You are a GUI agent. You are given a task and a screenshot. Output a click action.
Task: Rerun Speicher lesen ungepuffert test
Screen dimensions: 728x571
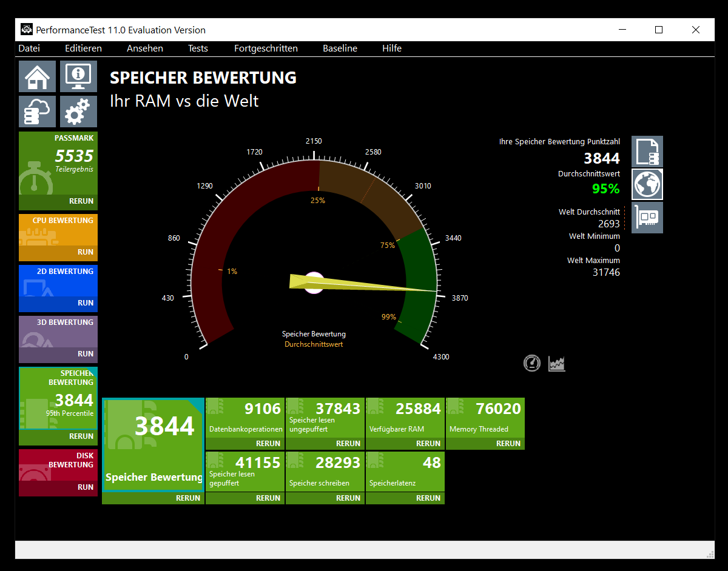[x=325, y=444]
